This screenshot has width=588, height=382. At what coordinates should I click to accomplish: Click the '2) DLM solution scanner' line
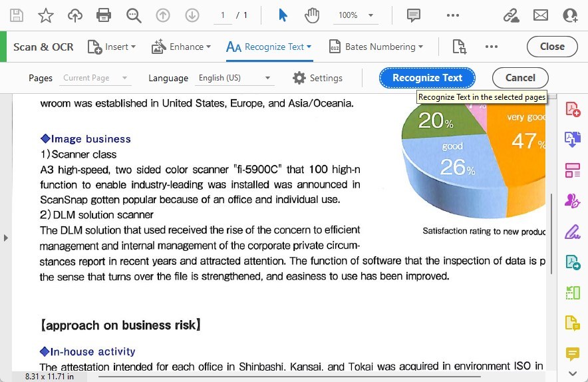96,215
